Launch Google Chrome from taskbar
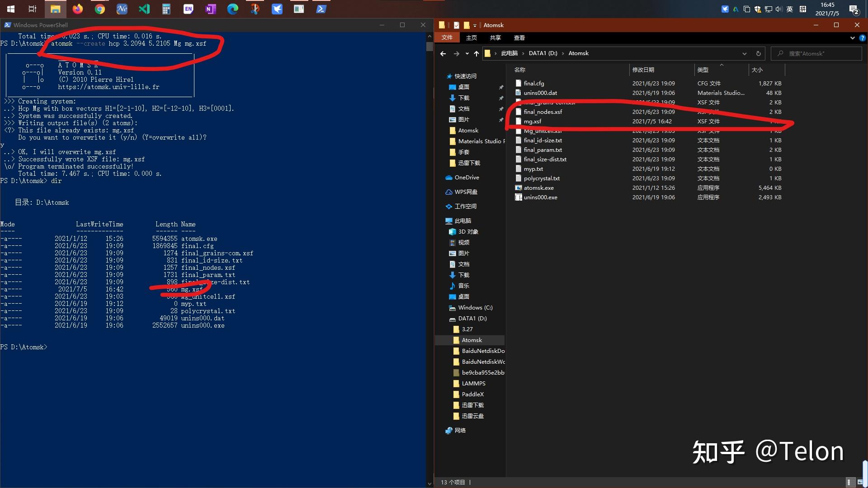This screenshot has width=868, height=488. [100, 9]
